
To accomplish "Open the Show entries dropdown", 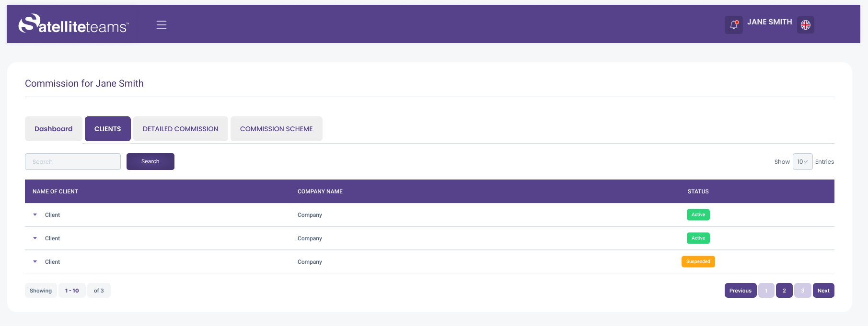I will 802,162.
